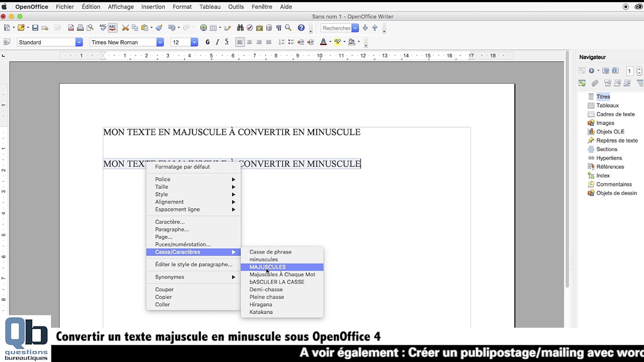Choose Caractère... from the context menu

(x=170, y=222)
